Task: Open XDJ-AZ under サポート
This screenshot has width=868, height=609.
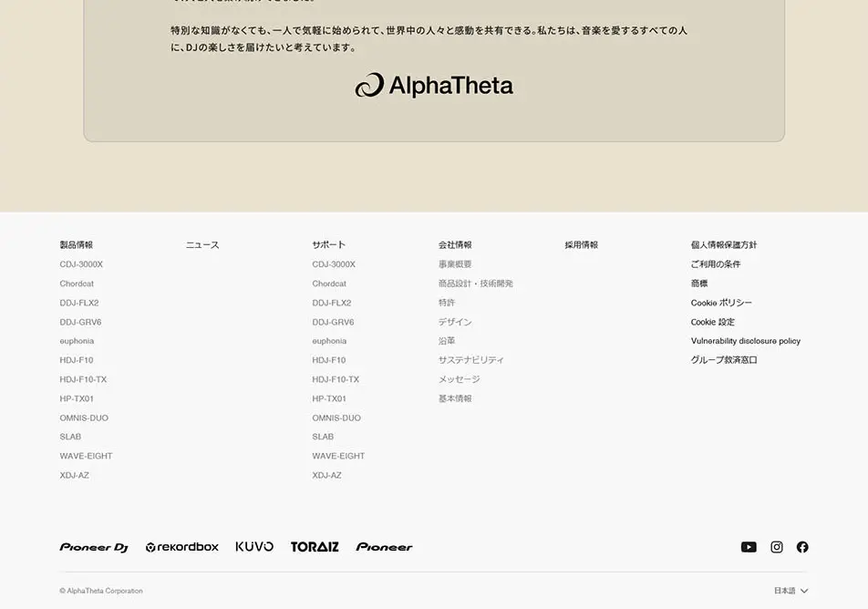Action: 326,475
